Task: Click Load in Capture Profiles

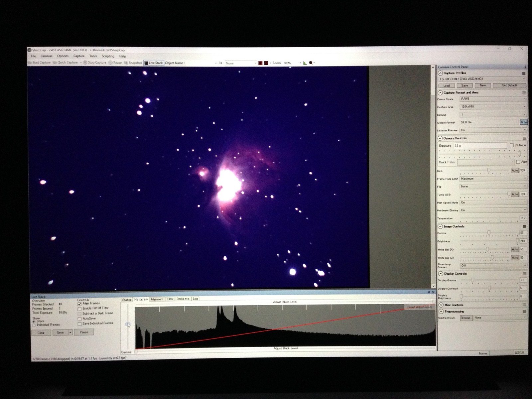Action: [447, 86]
